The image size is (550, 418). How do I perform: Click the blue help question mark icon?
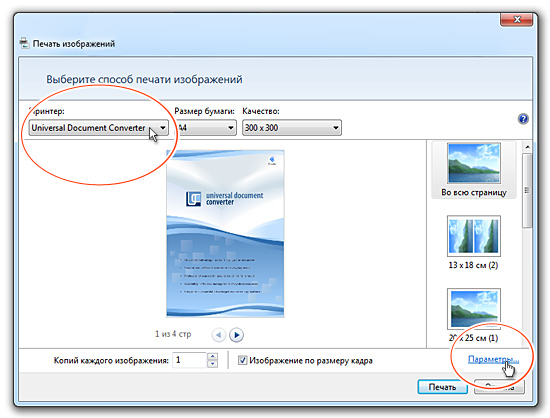pyautogui.click(x=523, y=119)
